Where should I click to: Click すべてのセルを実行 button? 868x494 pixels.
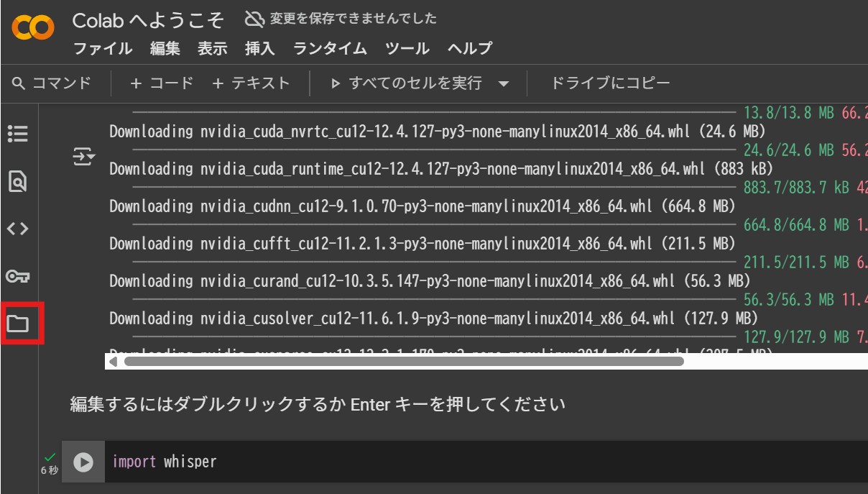(x=407, y=83)
